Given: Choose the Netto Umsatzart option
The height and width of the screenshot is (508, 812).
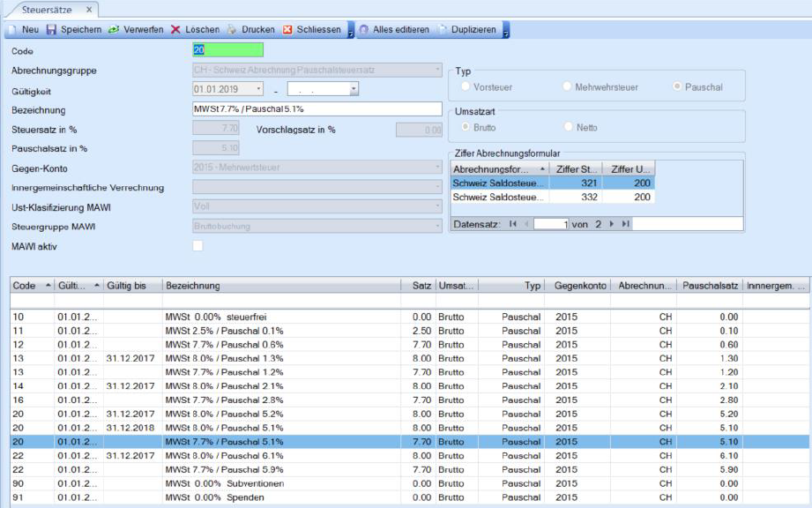Looking at the screenshot, I should pyautogui.click(x=568, y=128).
